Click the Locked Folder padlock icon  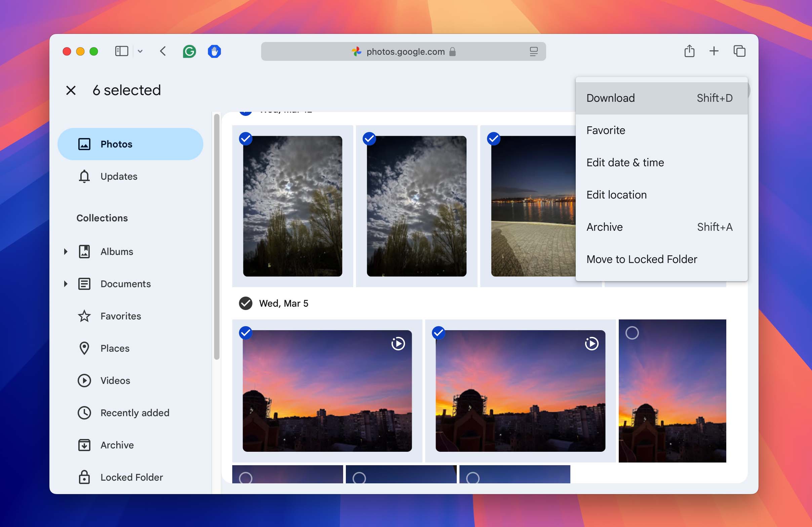tap(84, 477)
